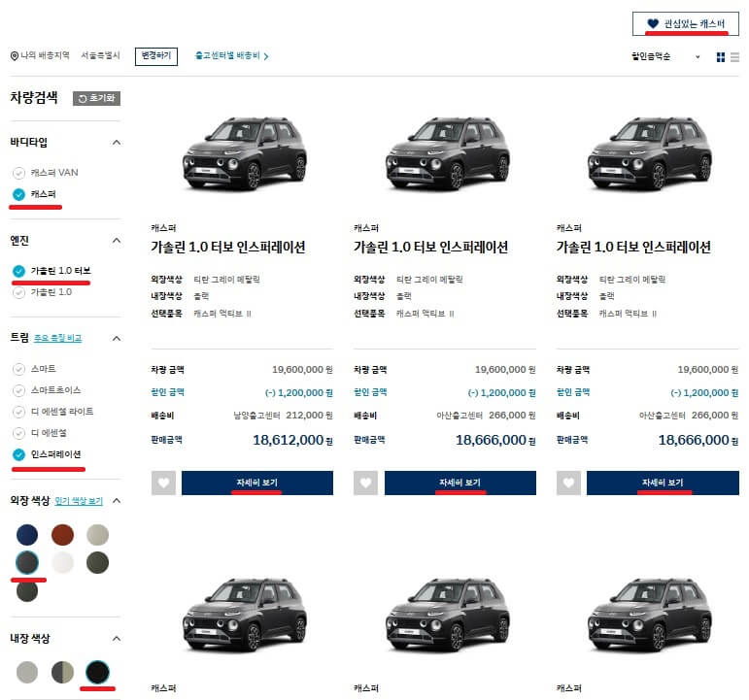This screenshot has height=700, width=749.
Task: Click 자세히 보기 for the 남양출고센터 car
Action: 257,483
